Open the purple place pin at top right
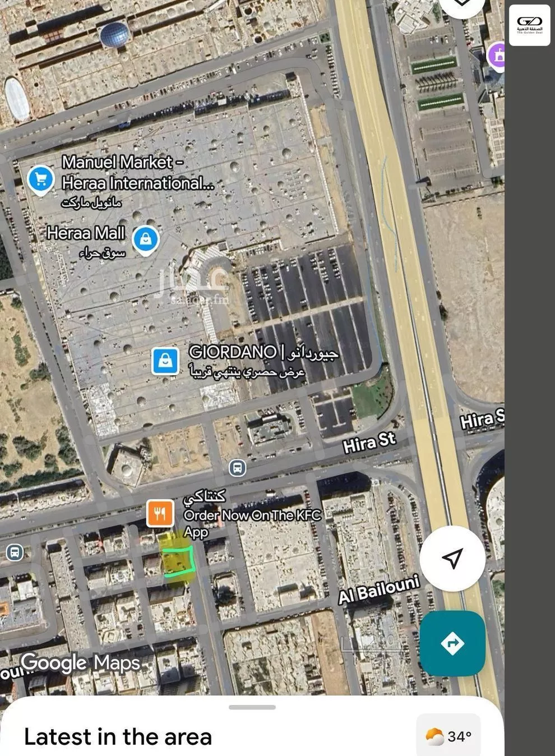555x756 pixels. pyautogui.click(x=497, y=57)
